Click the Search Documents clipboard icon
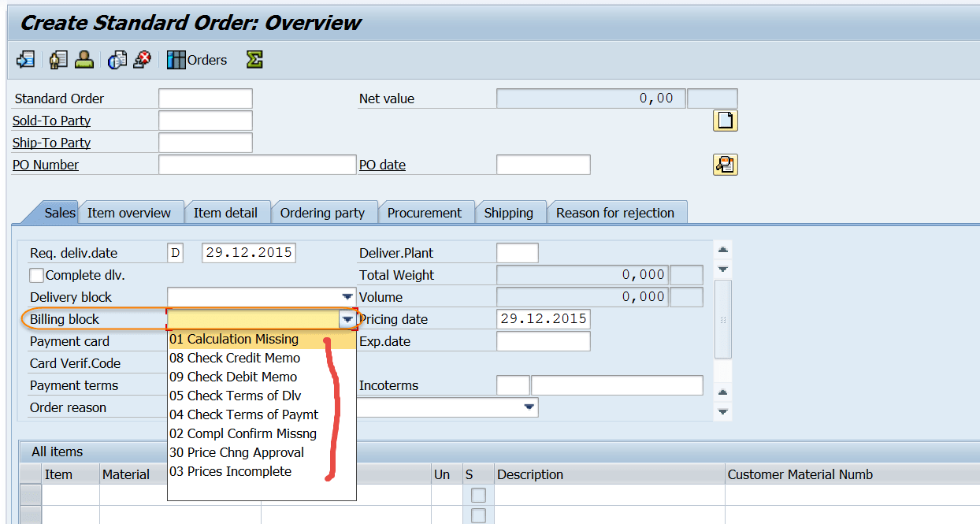This screenshot has width=980, height=524. [x=724, y=164]
